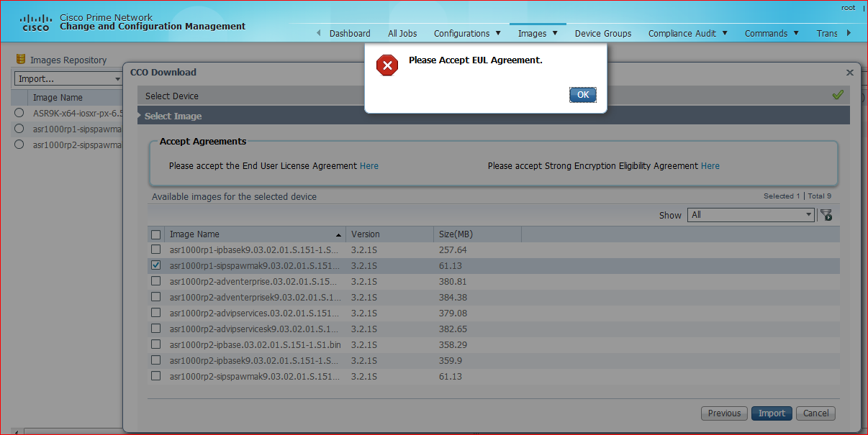Click version 3.2.1S in the asr1000rp1-ipbasek9 row

[364, 250]
